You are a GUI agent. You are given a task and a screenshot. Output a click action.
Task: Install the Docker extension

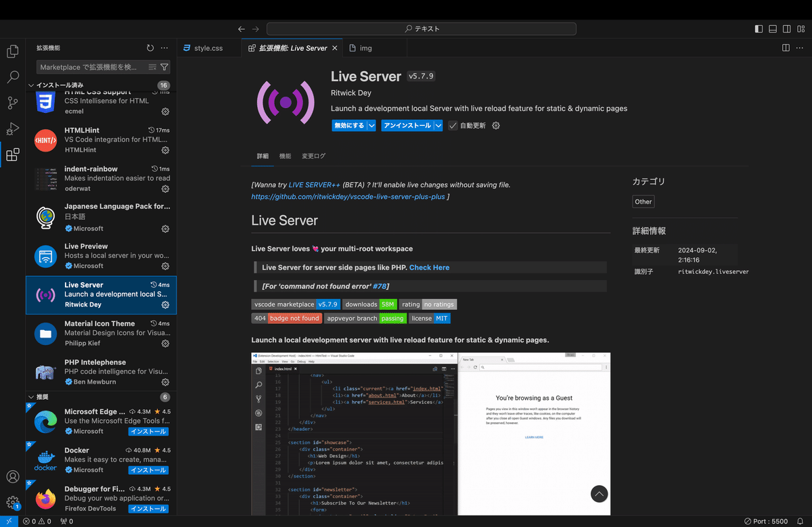tap(148, 470)
